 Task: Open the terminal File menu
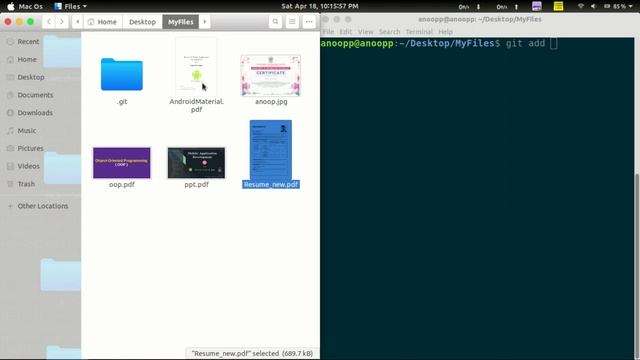[328, 31]
